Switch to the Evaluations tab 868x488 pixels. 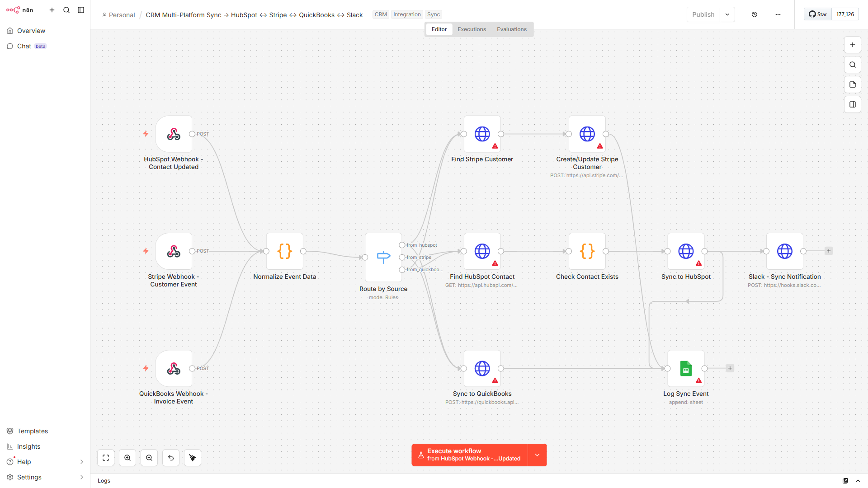coord(511,29)
